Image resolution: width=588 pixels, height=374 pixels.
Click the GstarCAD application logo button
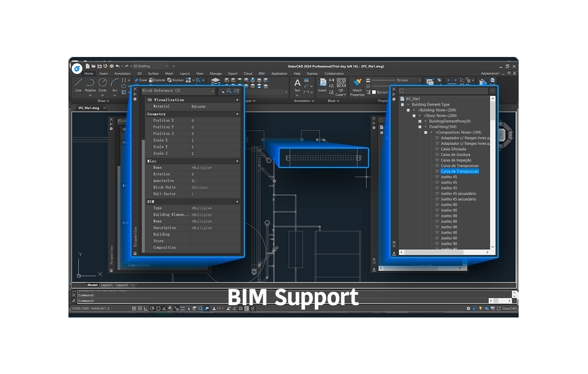(77, 68)
